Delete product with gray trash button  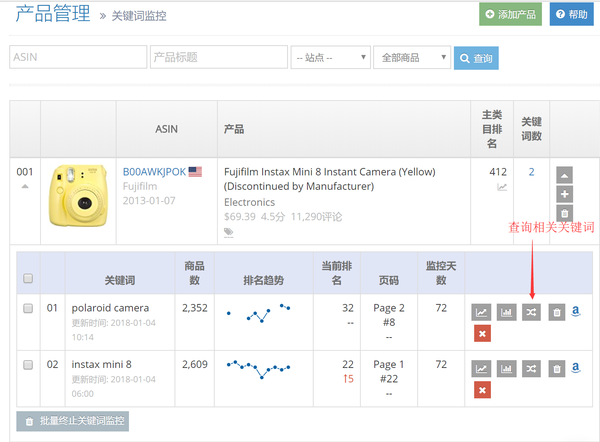click(564, 213)
